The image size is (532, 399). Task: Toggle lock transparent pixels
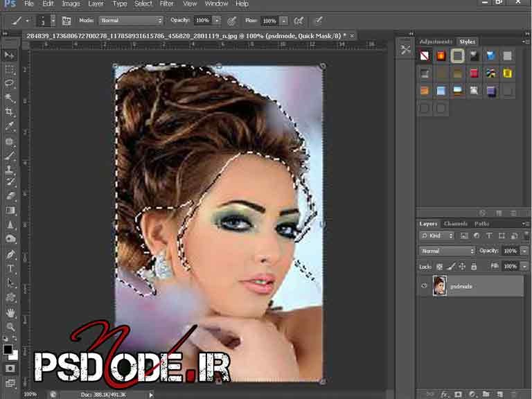(439, 267)
